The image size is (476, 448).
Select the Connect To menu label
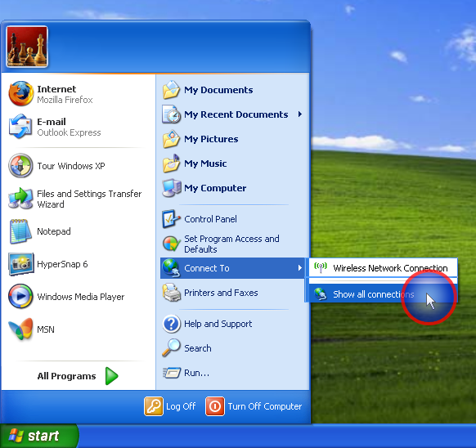[x=207, y=268]
